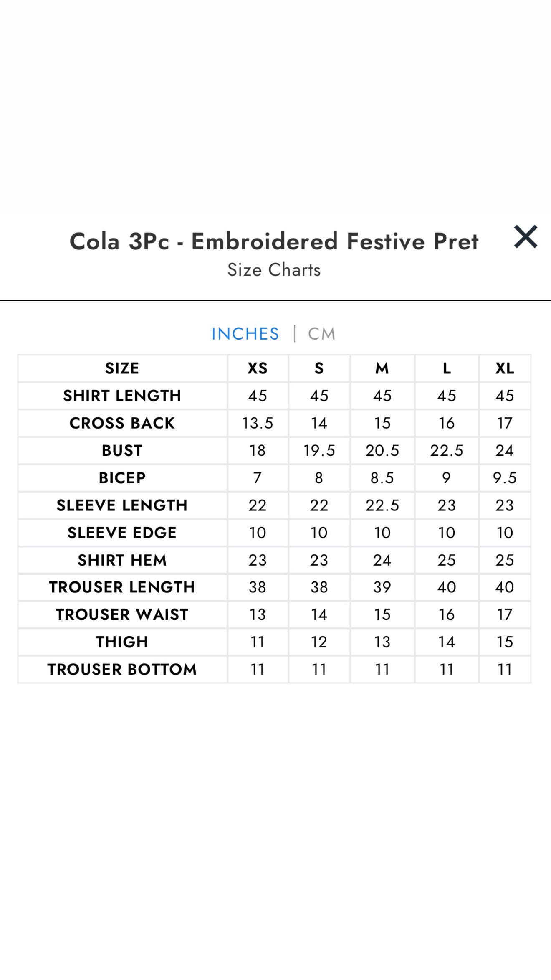Click the Size Charts subtitle

(x=274, y=270)
